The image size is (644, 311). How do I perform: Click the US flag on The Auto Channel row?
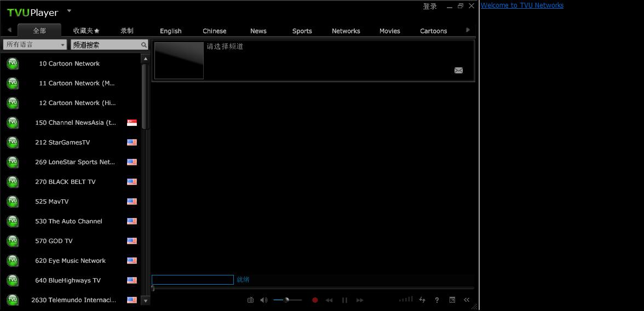pyautogui.click(x=132, y=221)
